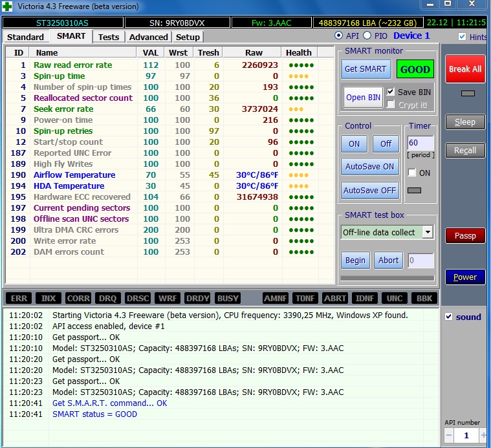Click the blue Power button
This screenshot has width=491, height=448.
coord(465,277)
